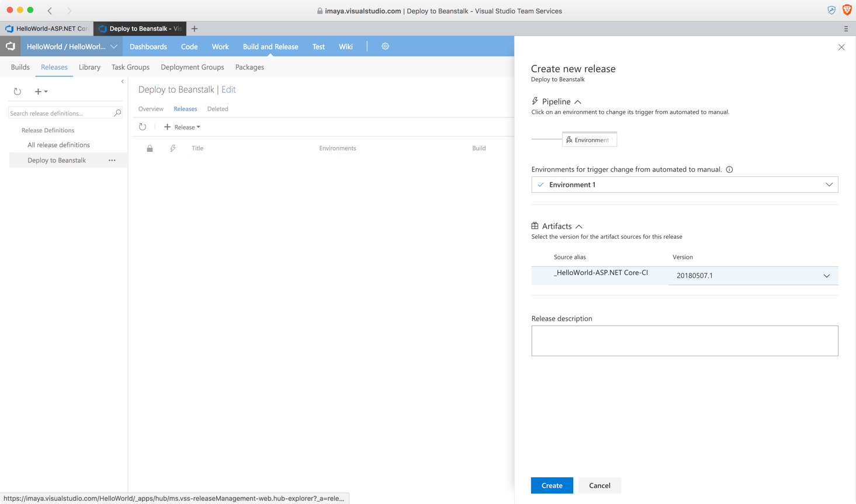856x504 pixels.
Task: Click the Create button
Action: coord(552,485)
